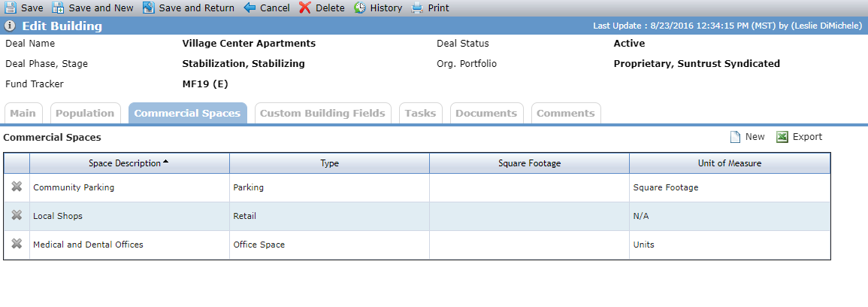The width and height of the screenshot is (868, 307).
Task: Click Village Center Apartments deal name
Action: [249, 43]
